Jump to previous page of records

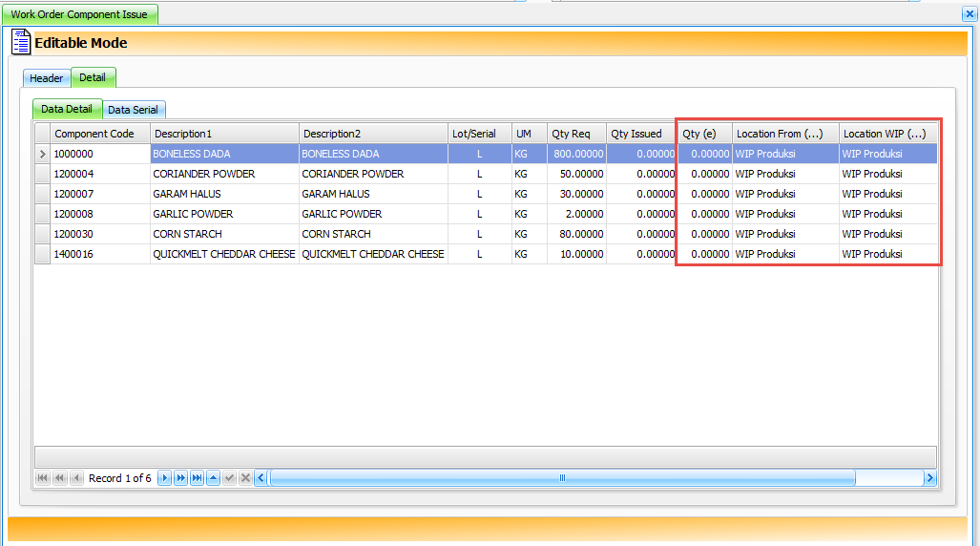[59, 478]
